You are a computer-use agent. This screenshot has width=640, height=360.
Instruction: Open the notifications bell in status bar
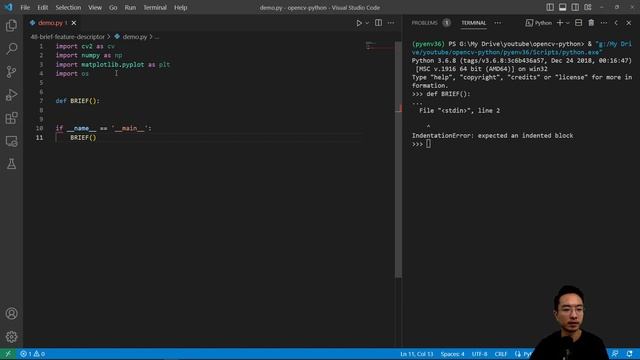pyautogui.click(x=629, y=354)
